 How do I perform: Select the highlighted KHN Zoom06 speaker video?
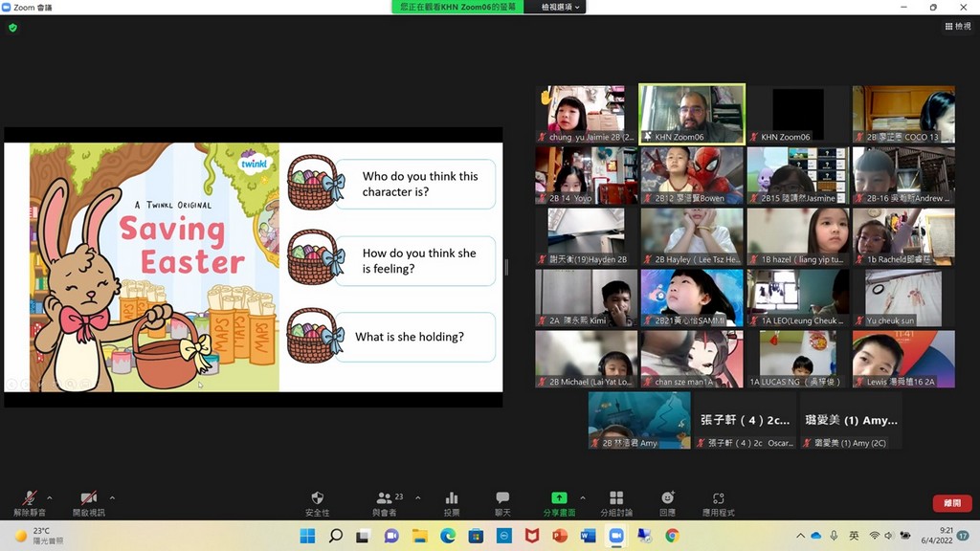tap(692, 115)
